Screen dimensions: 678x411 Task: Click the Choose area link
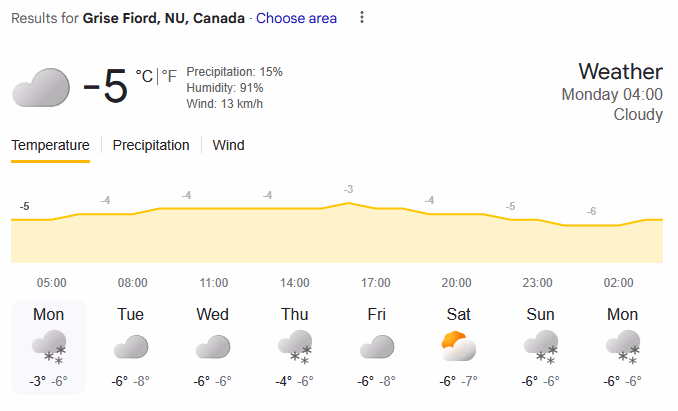[296, 18]
